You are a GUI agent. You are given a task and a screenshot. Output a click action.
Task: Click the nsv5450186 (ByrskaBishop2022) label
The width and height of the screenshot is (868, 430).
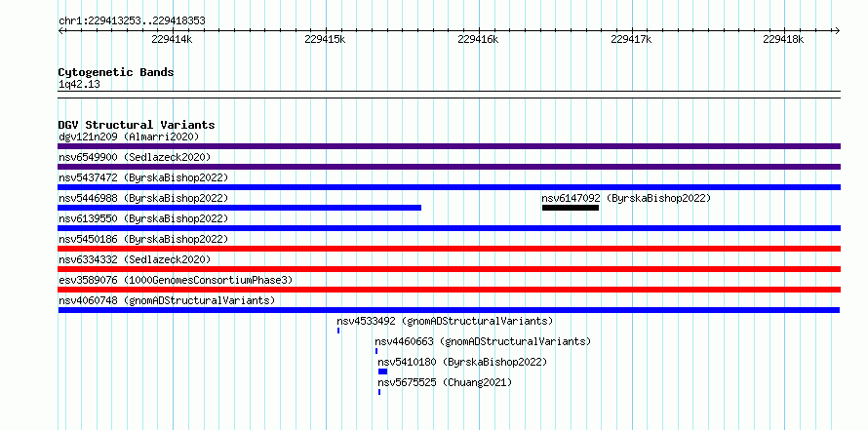[x=143, y=239]
